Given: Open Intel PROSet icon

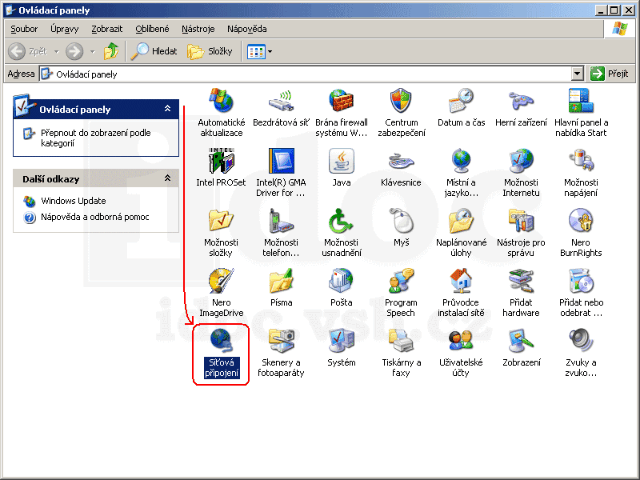Looking at the screenshot, I should pos(221,161).
